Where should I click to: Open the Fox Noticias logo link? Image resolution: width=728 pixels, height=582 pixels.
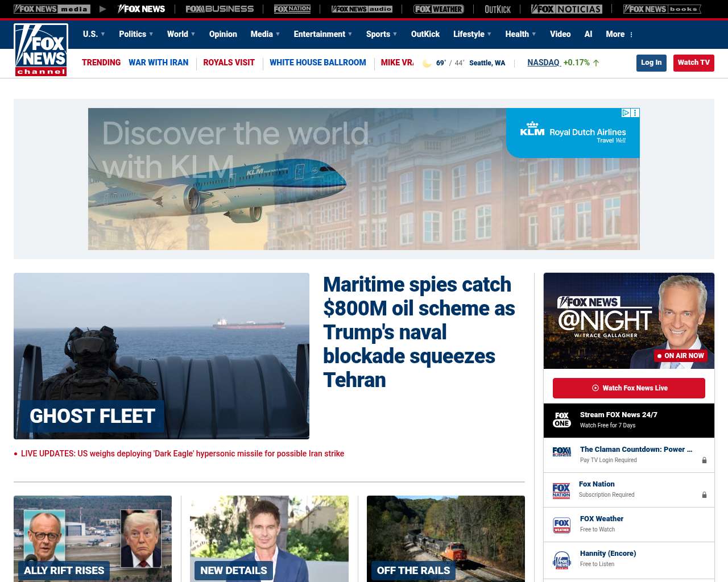tap(566, 9)
